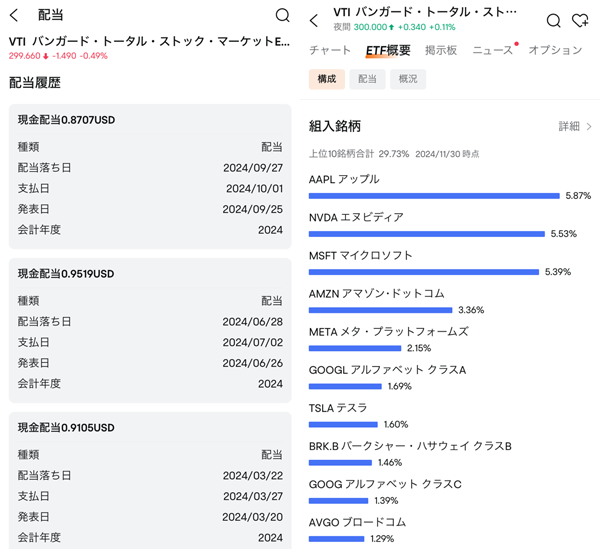
Task: Open the 現金配当0.9105USD dividend card
Action: 150,480
